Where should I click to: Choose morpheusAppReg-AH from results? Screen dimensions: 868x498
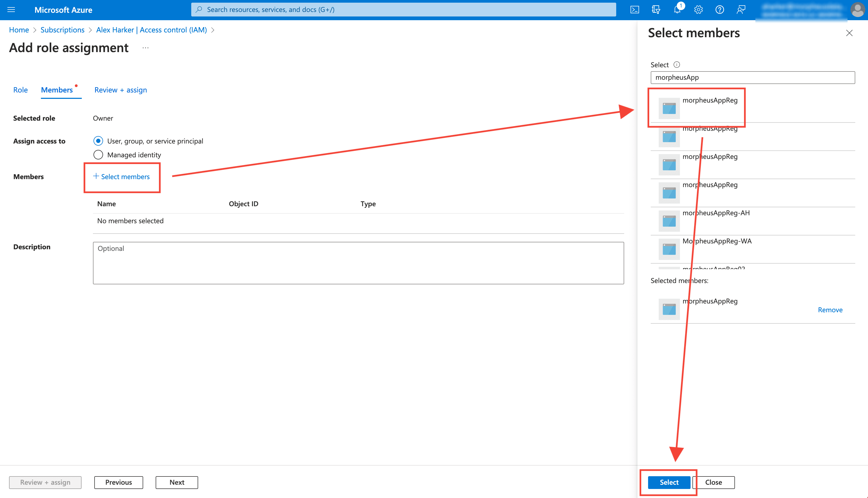(716, 213)
